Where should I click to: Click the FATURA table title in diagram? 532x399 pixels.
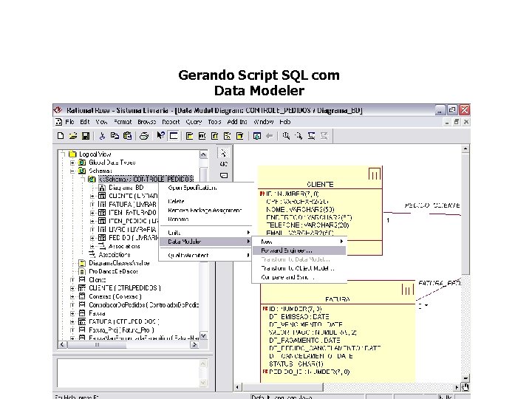coord(337,299)
